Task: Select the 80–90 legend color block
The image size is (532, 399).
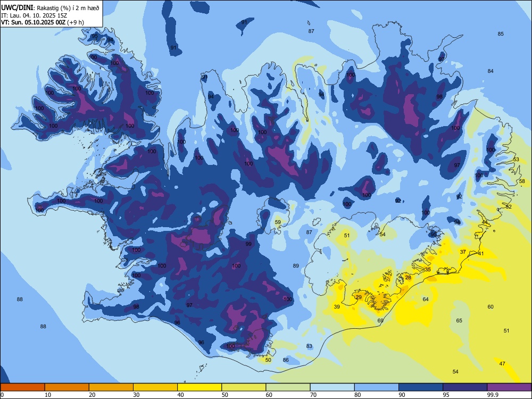Action: tap(377, 387)
